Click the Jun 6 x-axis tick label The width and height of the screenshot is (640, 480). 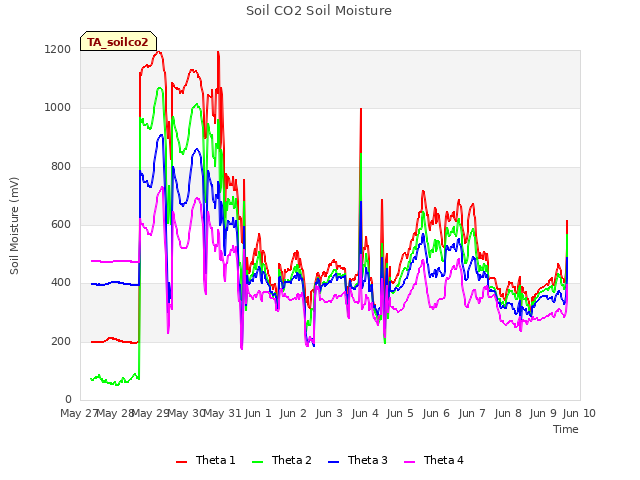pos(436,413)
